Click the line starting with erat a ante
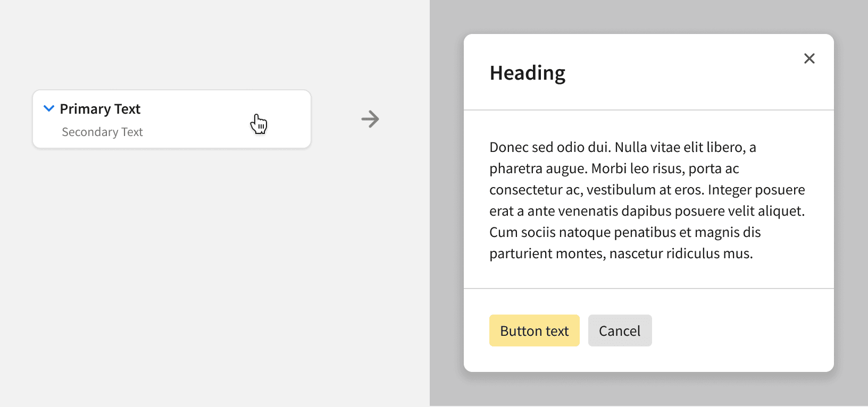Viewport: 868px width, 407px height. click(x=647, y=211)
